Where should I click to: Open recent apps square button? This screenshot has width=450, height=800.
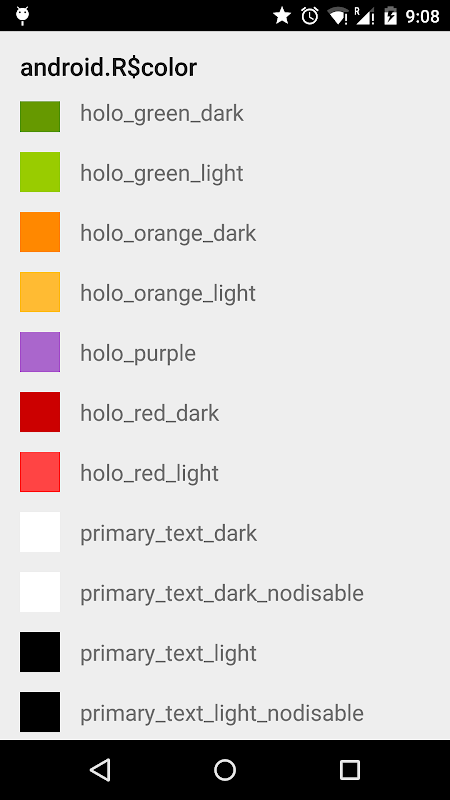pos(349,769)
